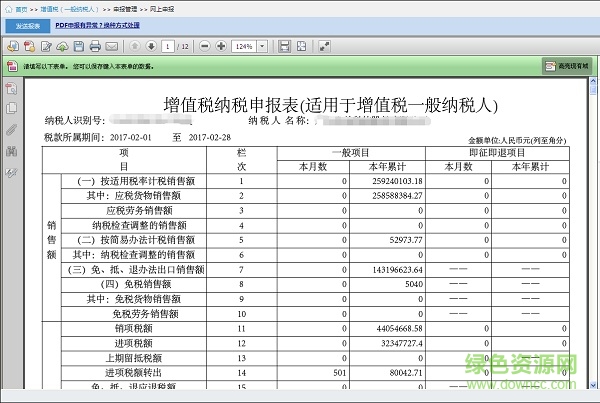
Task: Zoom in with the plus button
Action: [x=221, y=46]
